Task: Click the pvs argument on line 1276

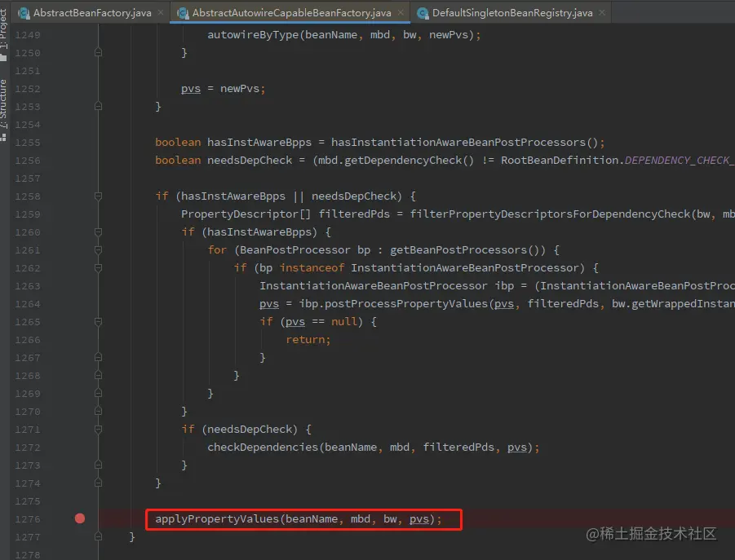Action: [419, 518]
